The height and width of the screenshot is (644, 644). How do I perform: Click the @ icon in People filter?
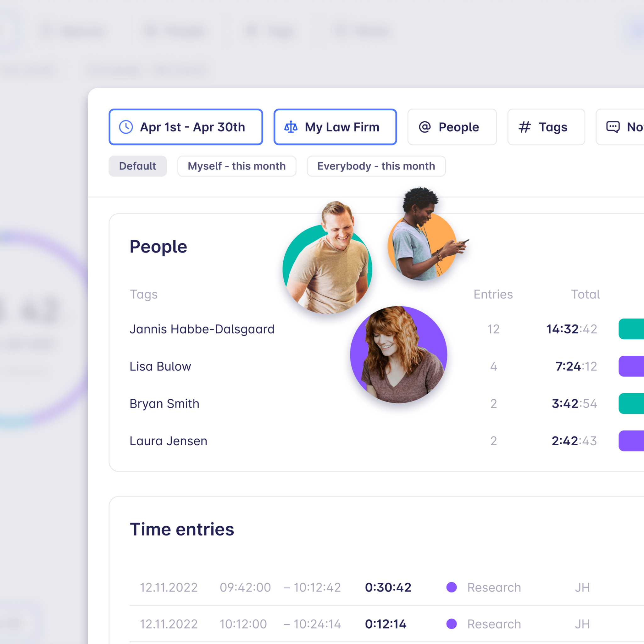pos(425,127)
